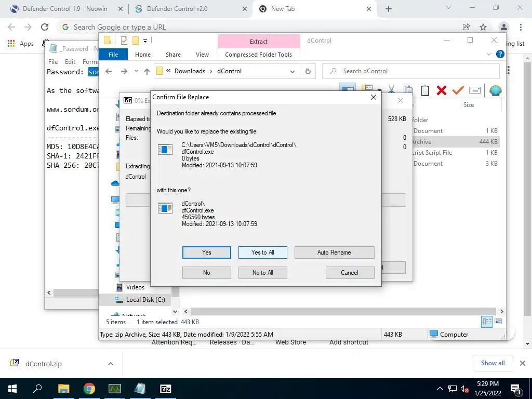
Task: Expand the Explorer ribbon chevron
Action: click(489, 54)
